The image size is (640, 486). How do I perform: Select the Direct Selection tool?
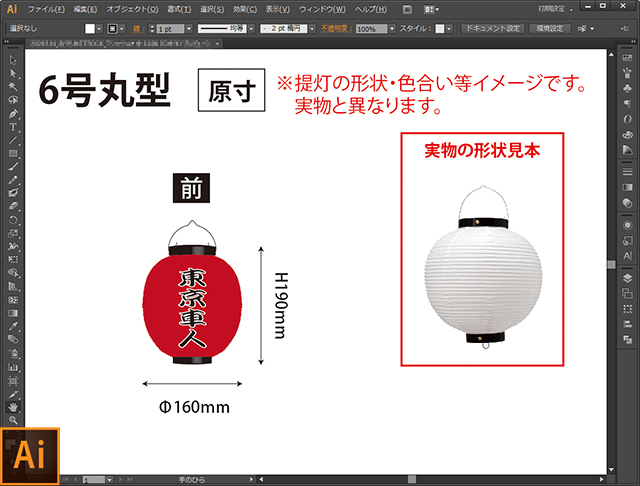(x=13, y=73)
